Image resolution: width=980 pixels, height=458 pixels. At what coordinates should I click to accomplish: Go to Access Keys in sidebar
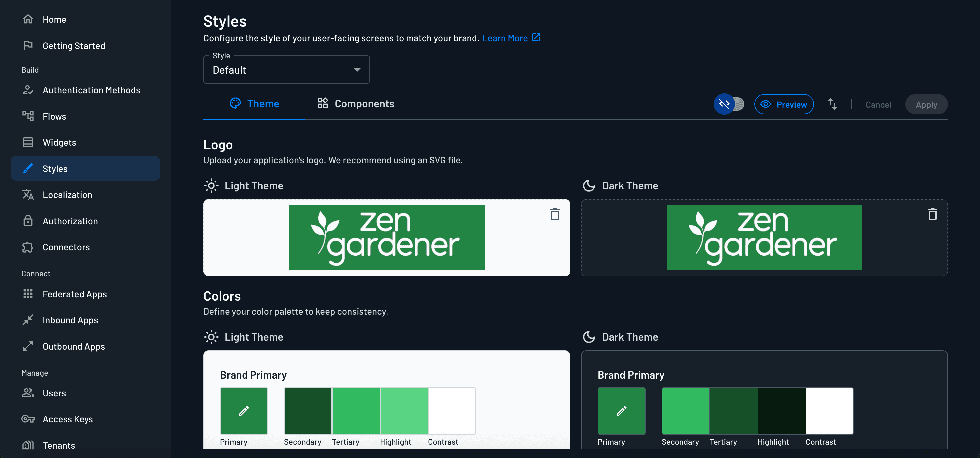pyautogui.click(x=68, y=419)
